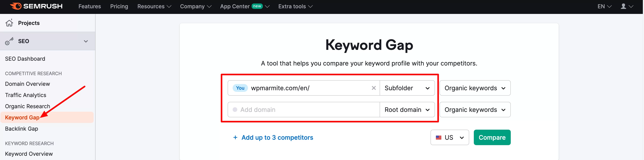Click the KEYWORD RESEARCH heading
The width and height of the screenshot is (644, 160).
tap(29, 144)
